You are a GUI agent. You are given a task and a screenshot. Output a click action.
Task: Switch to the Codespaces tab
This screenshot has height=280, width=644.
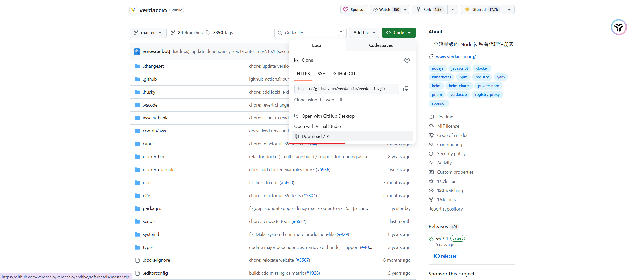coord(381,45)
